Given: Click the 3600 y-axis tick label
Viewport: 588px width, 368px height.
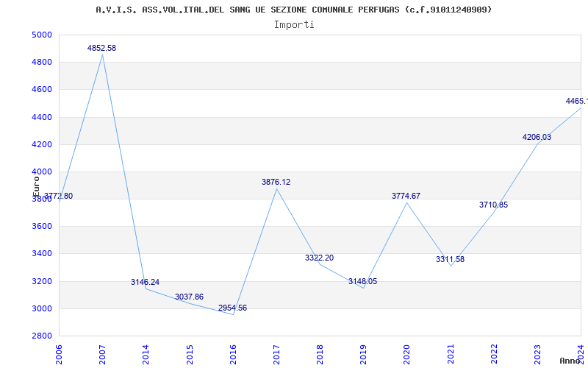Looking at the screenshot, I should 42,227.
